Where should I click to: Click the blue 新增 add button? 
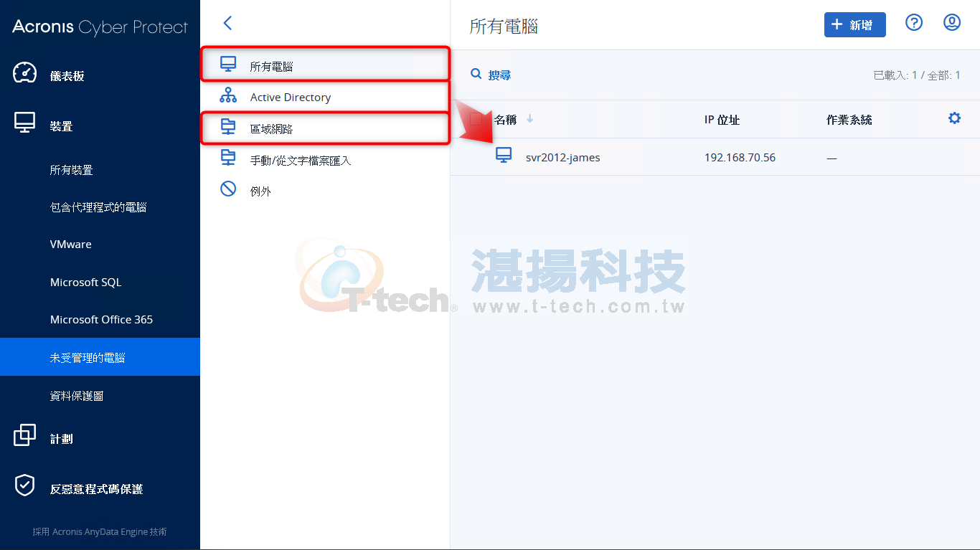click(x=854, y=24)
